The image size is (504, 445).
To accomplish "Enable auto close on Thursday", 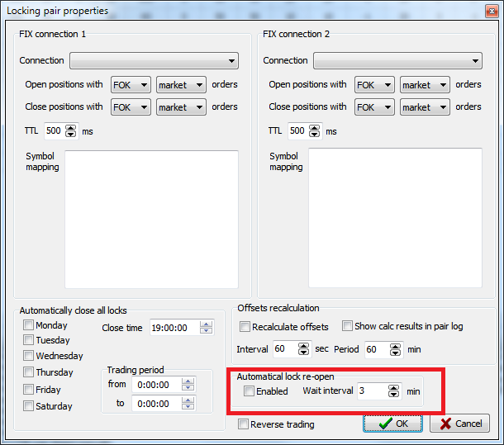I will tap(28, 372).
